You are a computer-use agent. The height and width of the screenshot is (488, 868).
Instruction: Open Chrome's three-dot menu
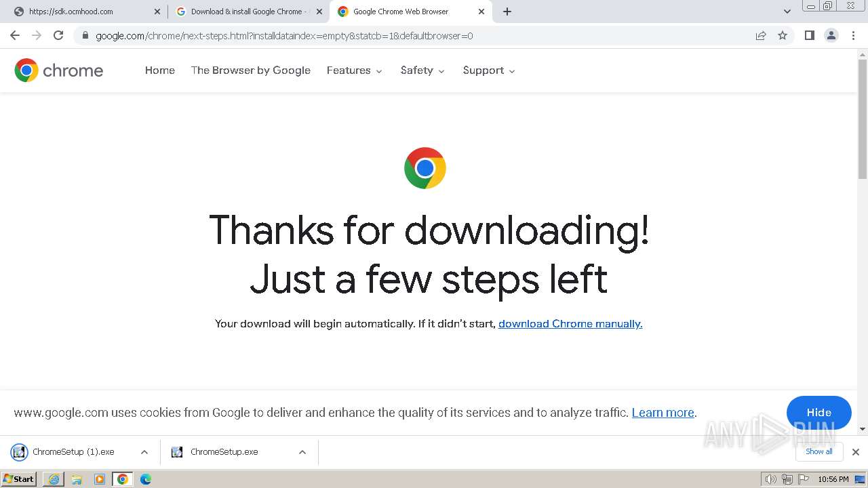(853, 35)
